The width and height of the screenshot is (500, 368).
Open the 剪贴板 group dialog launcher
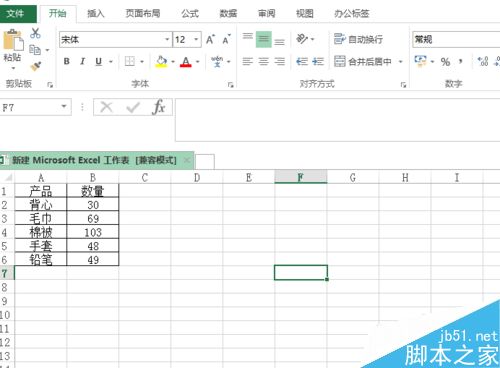click(50, 85)
